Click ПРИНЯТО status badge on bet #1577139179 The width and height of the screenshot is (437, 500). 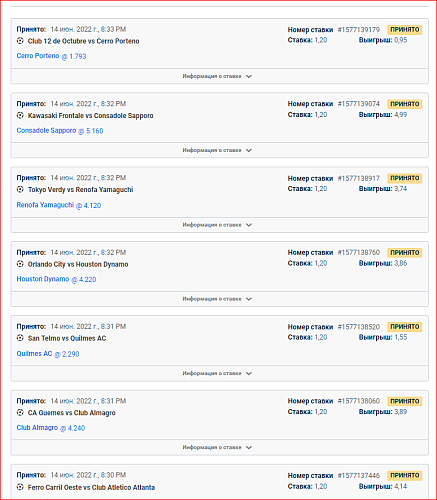pos(405,30)
